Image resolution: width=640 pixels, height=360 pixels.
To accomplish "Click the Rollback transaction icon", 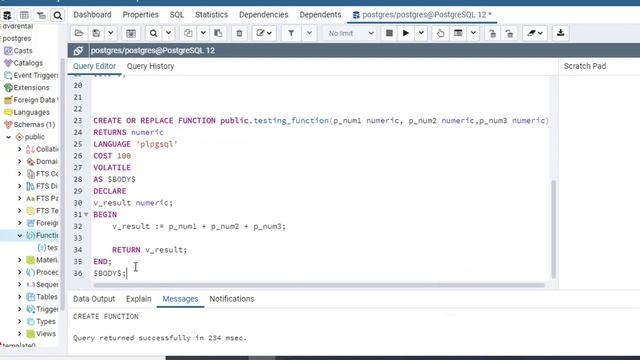I will [509, 33].
